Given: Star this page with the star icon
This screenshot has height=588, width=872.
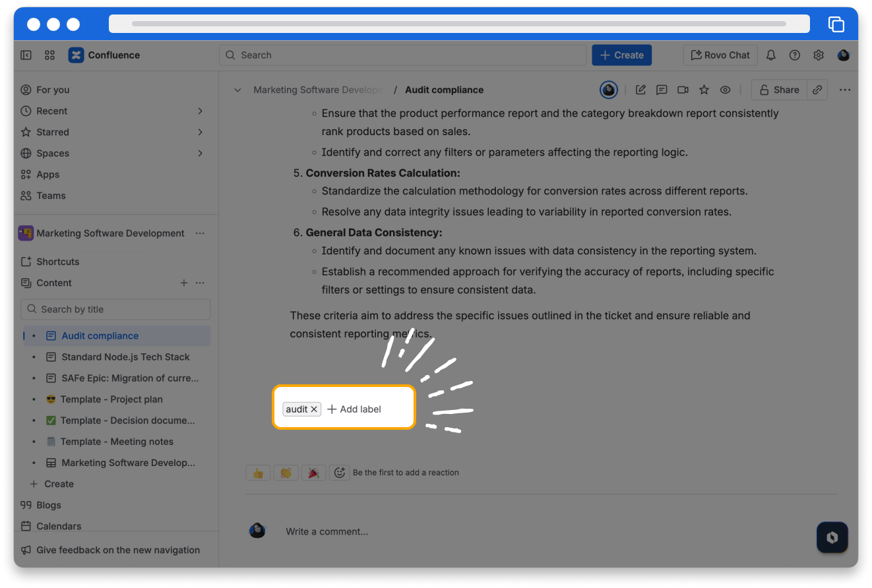Looking at the screenshot, I should pos(704,90).
